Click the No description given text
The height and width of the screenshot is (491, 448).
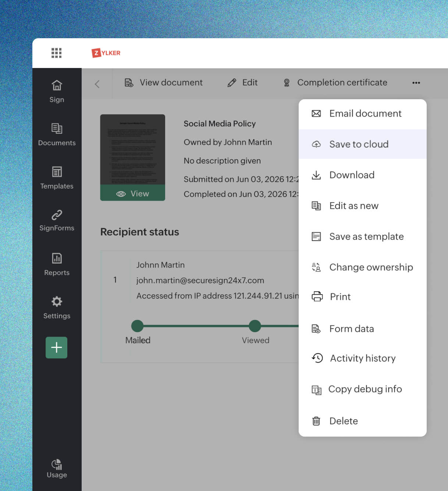click(222, 161)
